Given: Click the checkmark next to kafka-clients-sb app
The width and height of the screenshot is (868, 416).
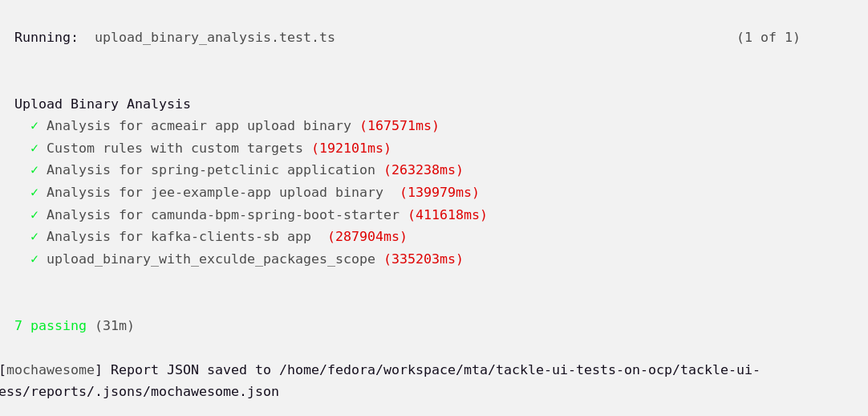Looking at the screenshot, I should pyautogui.click(x=34, y=237).
